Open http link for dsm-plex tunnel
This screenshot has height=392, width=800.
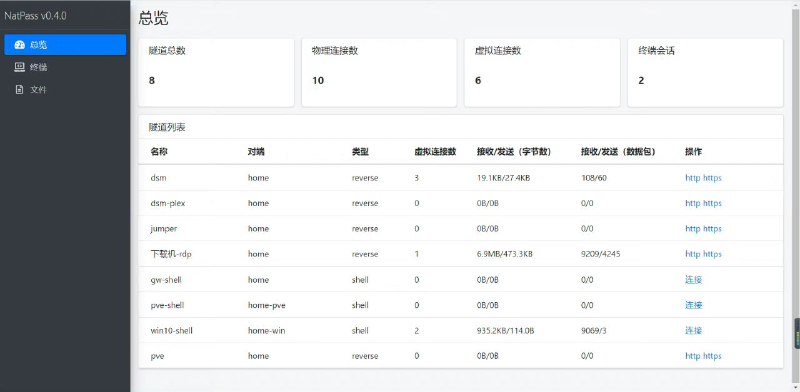pos(692,203)
